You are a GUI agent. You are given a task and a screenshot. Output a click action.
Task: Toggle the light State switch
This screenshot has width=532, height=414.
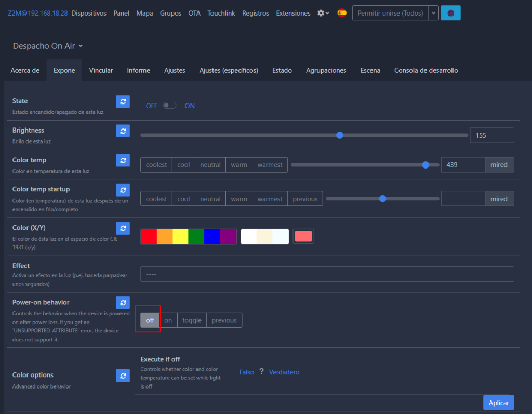click(x=169, y=106)
